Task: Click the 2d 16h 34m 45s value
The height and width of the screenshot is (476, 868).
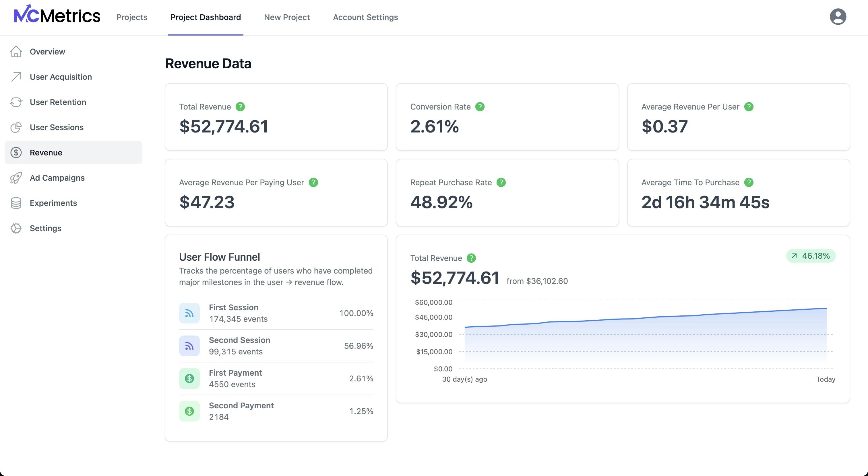Action: pyautogui.click(x=705, y=202)
